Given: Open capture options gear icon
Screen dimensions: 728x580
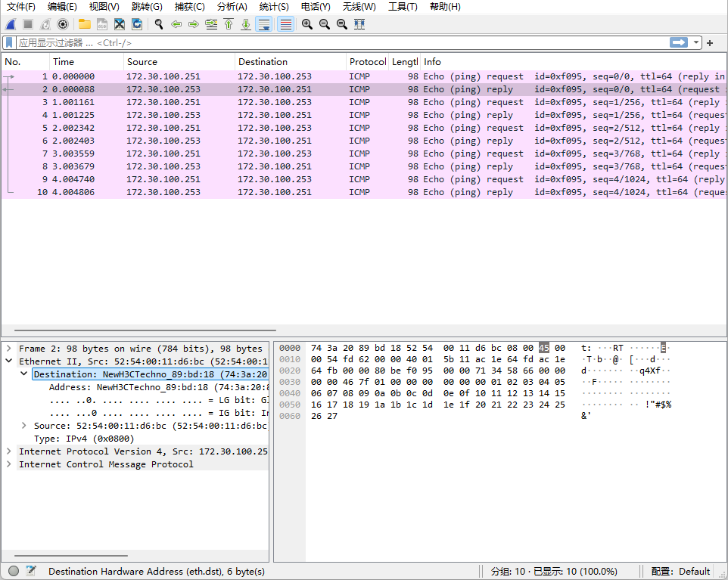Looking at the screenshot, I should [63, 24].
